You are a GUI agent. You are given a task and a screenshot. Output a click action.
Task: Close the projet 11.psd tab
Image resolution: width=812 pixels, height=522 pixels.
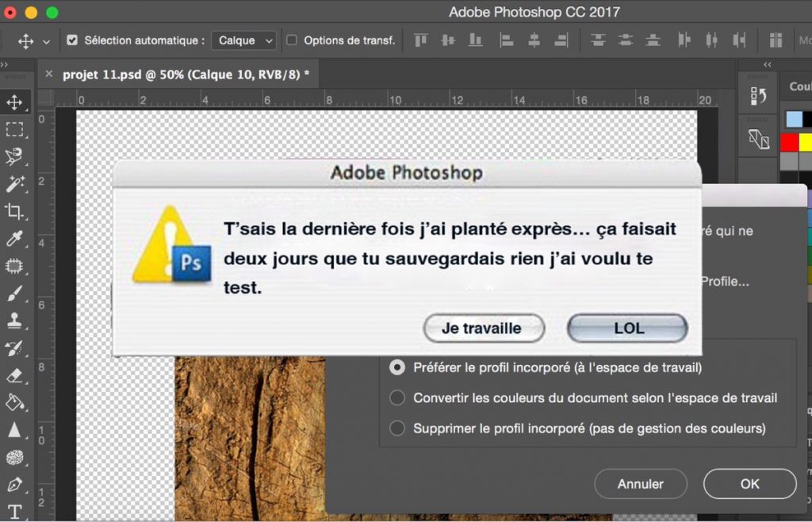48,74
